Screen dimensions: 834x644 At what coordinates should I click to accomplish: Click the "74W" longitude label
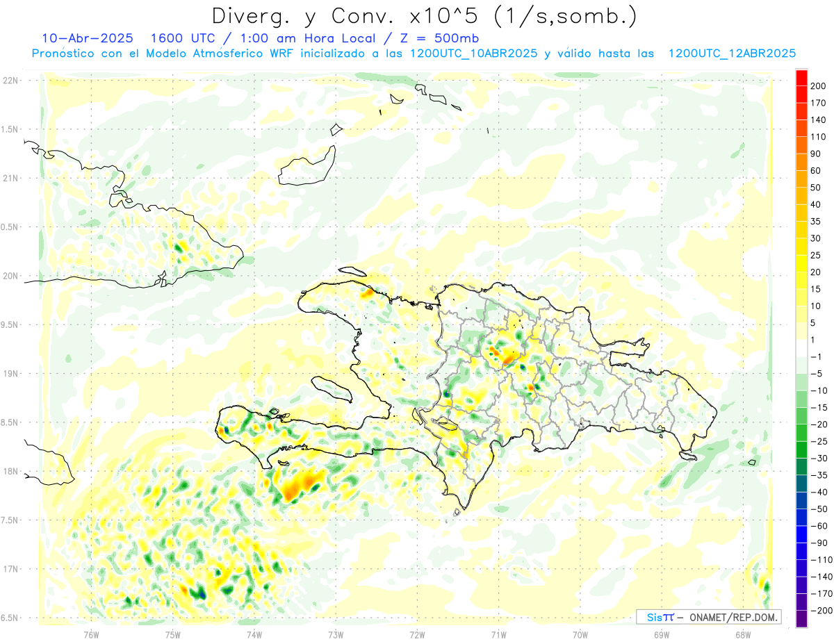coord(254,635)
